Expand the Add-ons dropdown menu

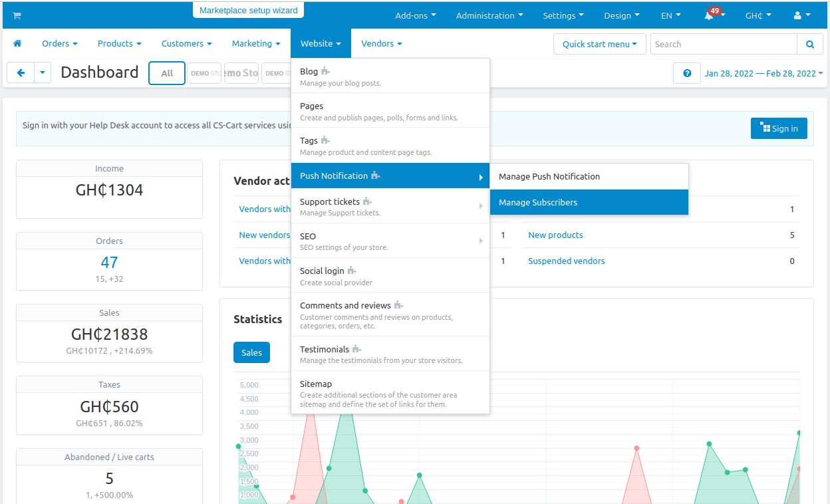click(x=415, y=15)
